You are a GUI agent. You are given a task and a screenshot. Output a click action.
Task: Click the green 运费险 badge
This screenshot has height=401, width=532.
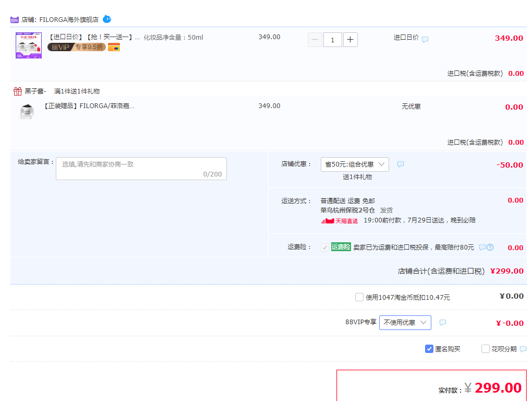(x=341, y=247)
